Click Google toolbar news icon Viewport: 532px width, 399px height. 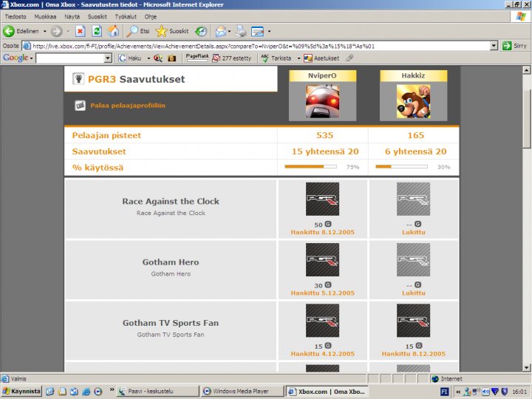tap(171, 58)
